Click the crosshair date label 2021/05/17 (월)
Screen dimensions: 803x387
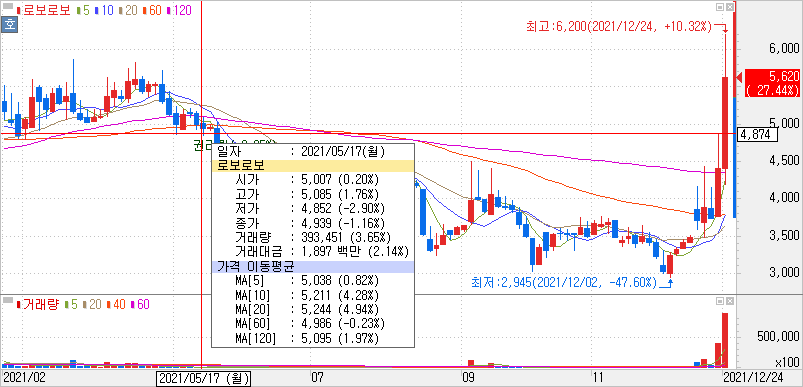[x=204, y=379]
